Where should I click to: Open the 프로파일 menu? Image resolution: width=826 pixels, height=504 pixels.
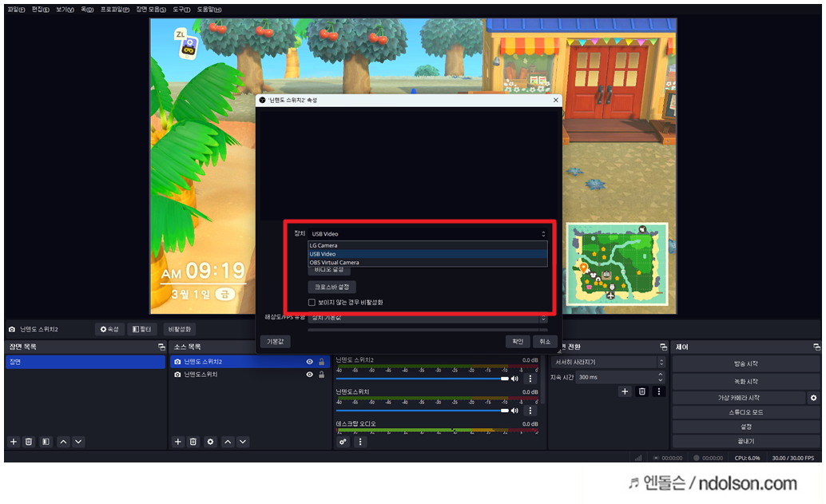(x=115, y=10)
